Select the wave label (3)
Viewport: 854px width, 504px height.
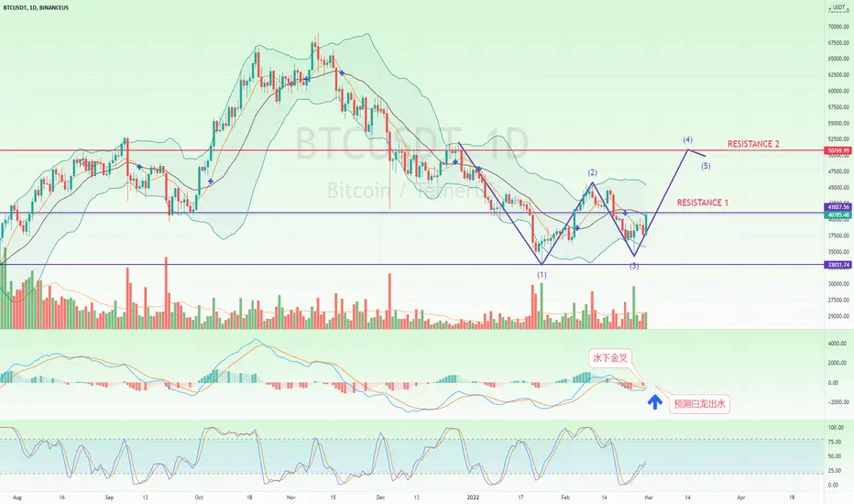(634, 267)
